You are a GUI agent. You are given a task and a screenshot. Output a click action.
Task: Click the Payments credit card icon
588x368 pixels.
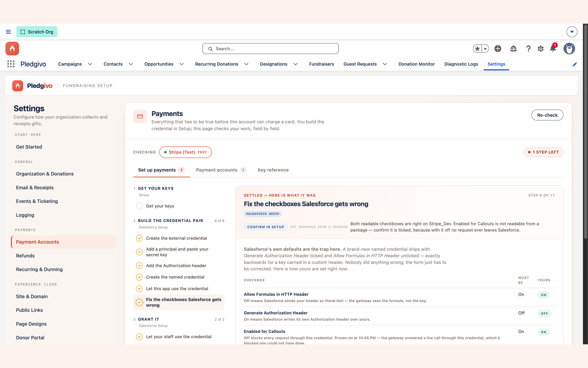tap(140, 116)
